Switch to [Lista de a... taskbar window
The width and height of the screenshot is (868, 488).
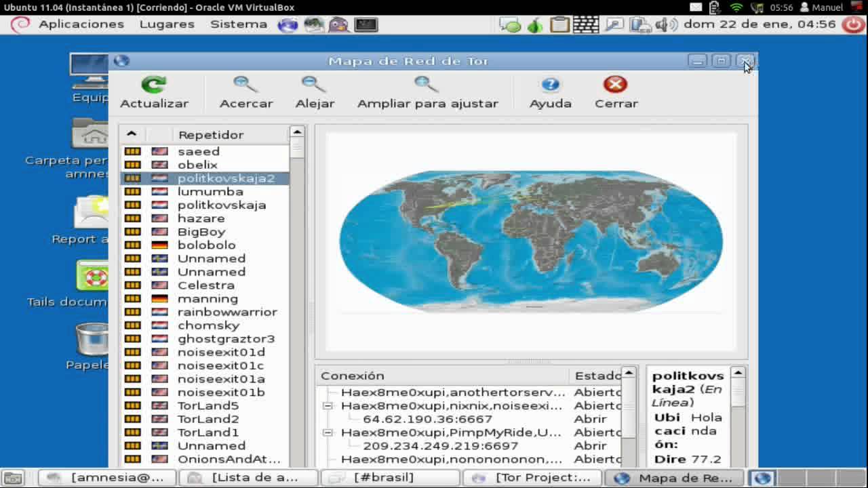tap(249, 478)
